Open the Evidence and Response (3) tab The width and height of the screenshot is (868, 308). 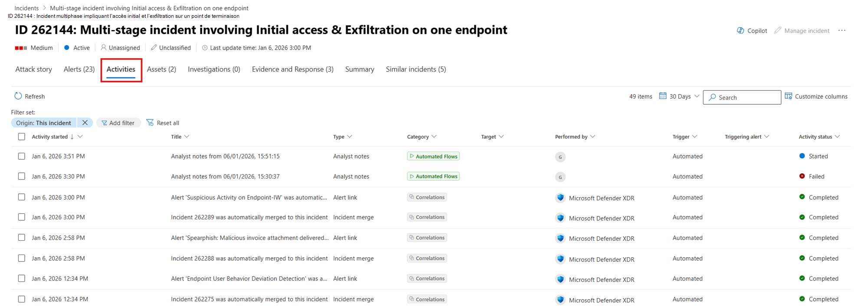point(293,69)
